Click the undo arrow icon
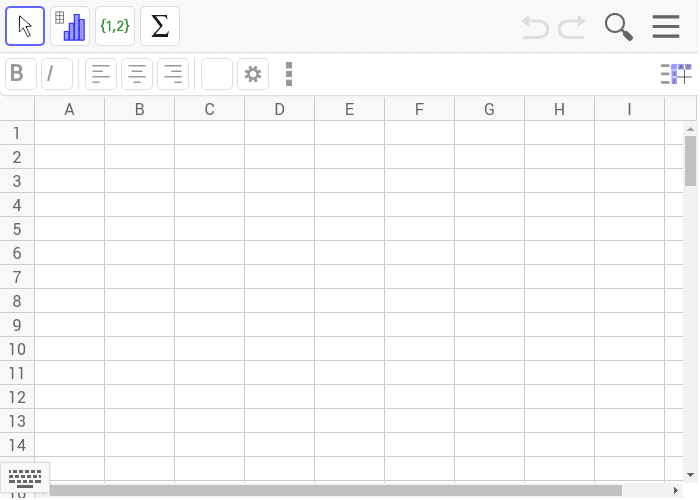The image size is (700, 500). click(x=535, y=27)
